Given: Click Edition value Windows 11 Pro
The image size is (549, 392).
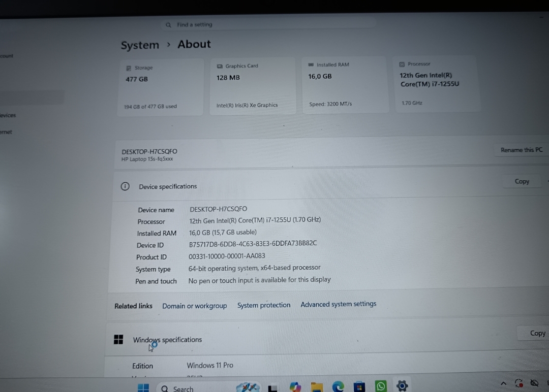Looking at the screenshot, I should click(210, 365).
